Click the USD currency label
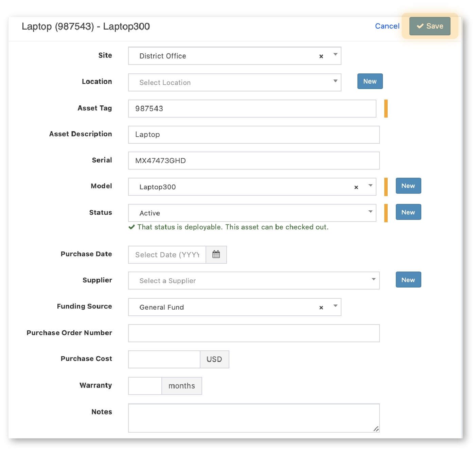Viewport: 476px width, 452px height. [214, 359]
